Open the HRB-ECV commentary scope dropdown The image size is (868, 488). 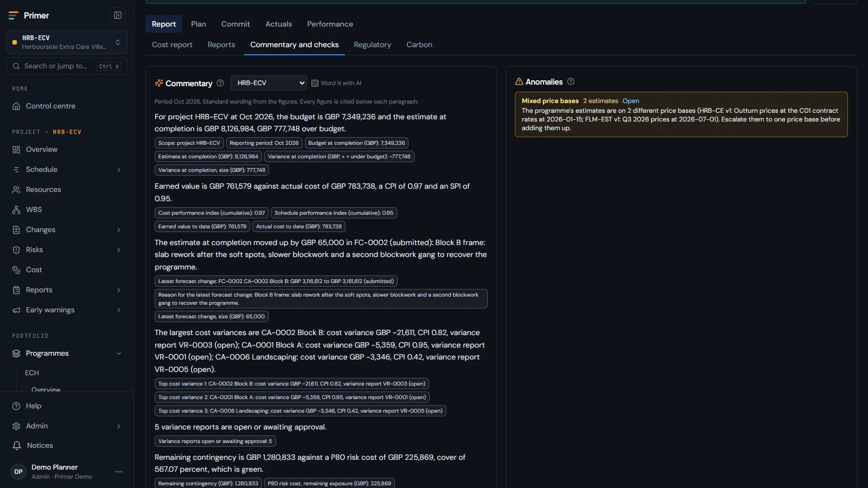coord(269,83)
